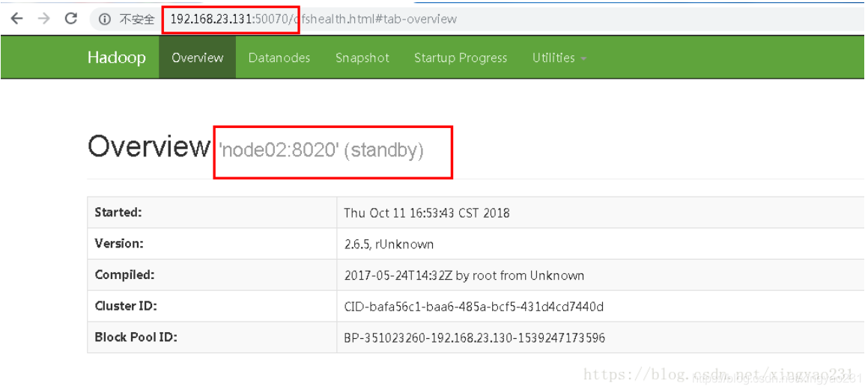
Task: Click the Compiled: row label
Action: 124,275
